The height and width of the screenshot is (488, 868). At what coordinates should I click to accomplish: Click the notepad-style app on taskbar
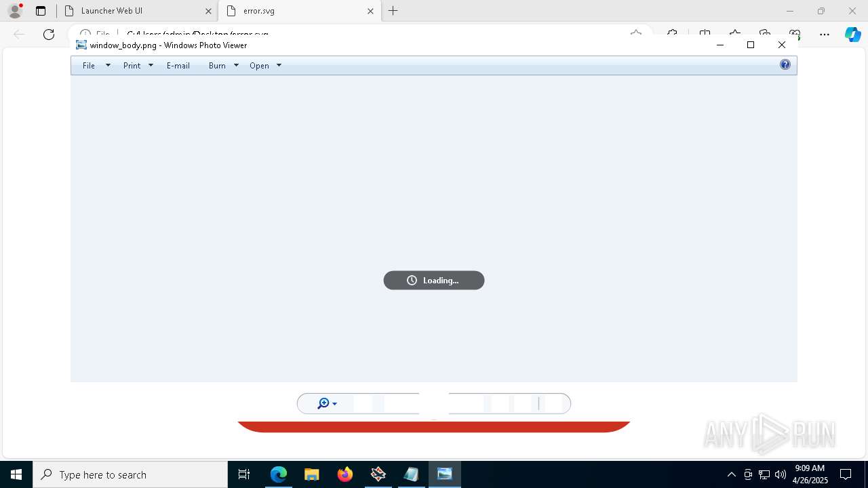tap(412, 474)
